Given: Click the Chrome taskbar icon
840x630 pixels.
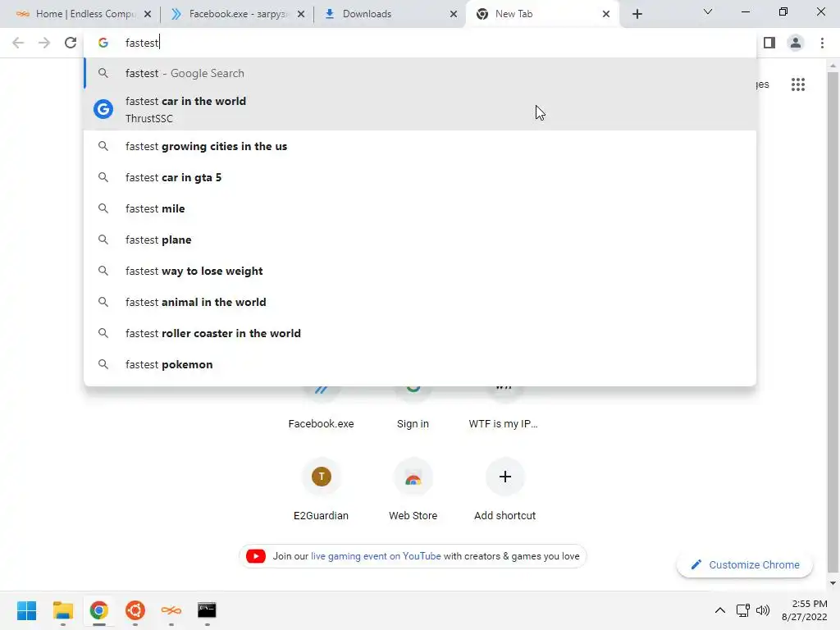Looking at the screenshot, I should [x=98, y=610].
